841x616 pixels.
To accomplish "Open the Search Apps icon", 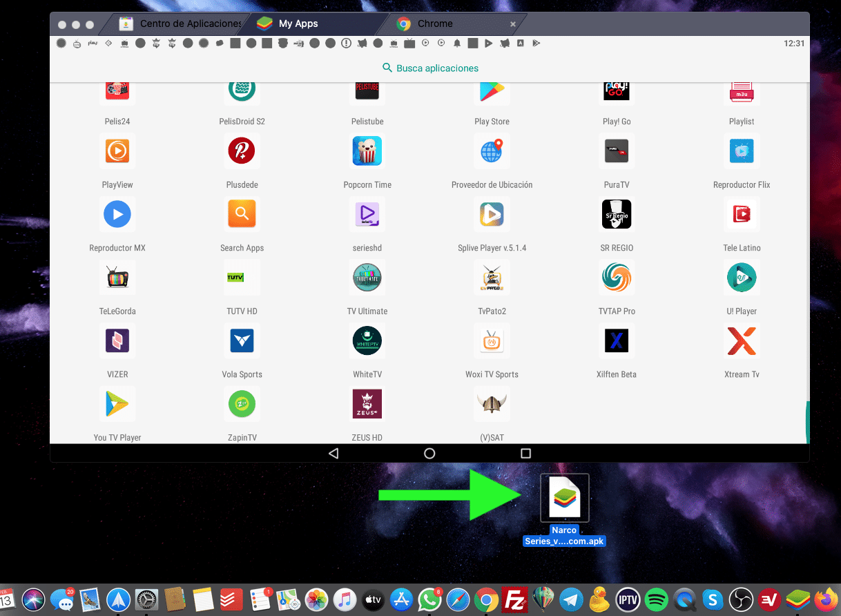I will (242, 215).
